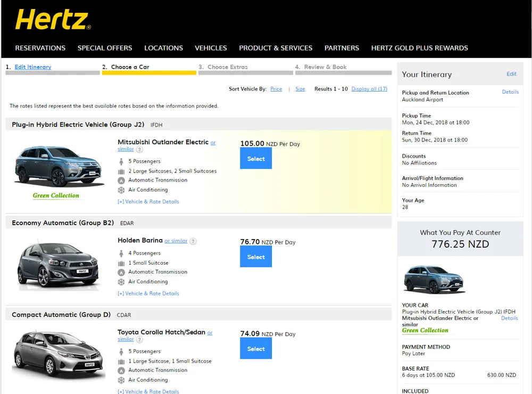The width and height of the screenshot is (532, 394).
Task: Display all 17 results
Action: (x=370, y=89)
